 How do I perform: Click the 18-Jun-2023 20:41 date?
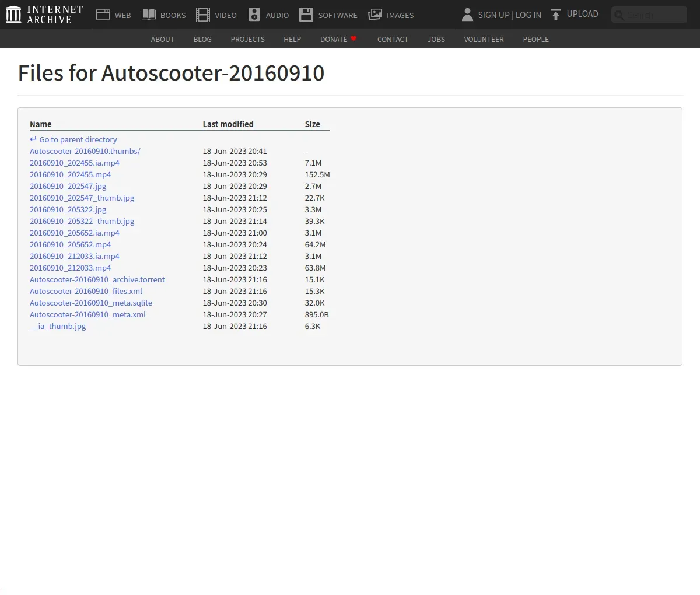click(x=235, y=151)
